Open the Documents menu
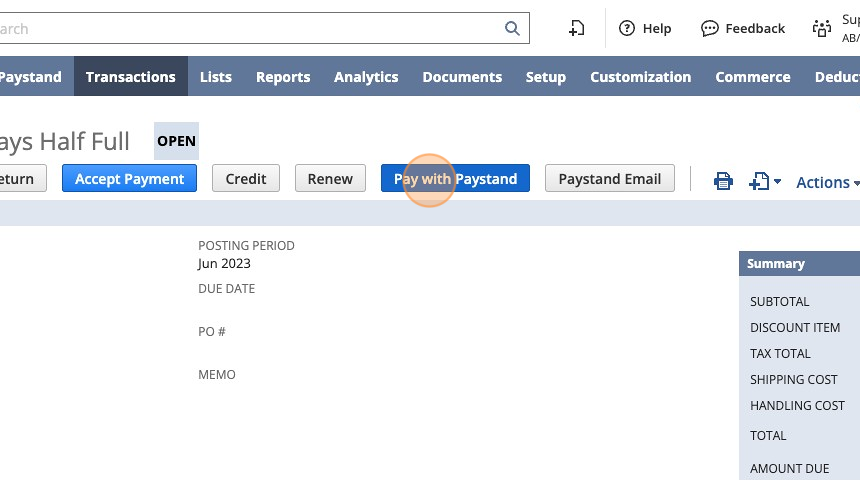The height and width of the screenshot is (480, 860). [462, 77]
